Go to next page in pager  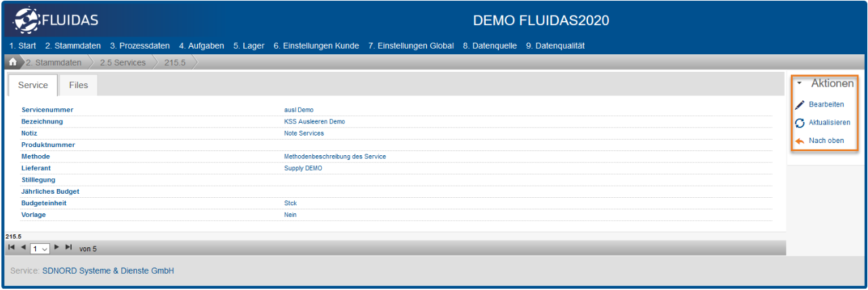pos(57,248)
